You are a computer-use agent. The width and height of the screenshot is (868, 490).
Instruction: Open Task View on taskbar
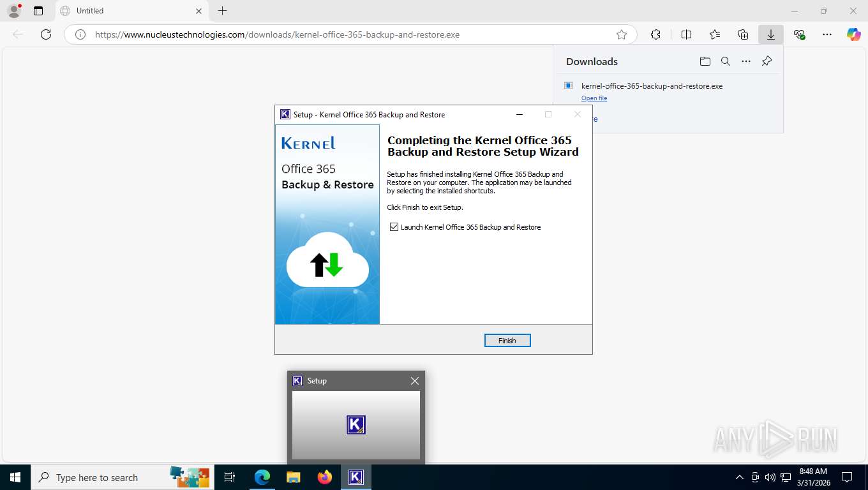230,477
